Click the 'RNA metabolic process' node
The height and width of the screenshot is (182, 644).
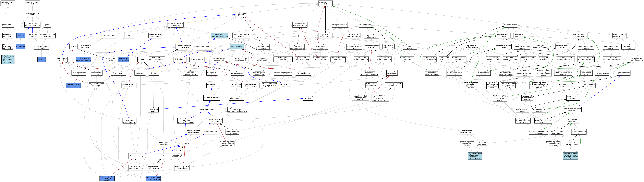(x=590, y=85)
